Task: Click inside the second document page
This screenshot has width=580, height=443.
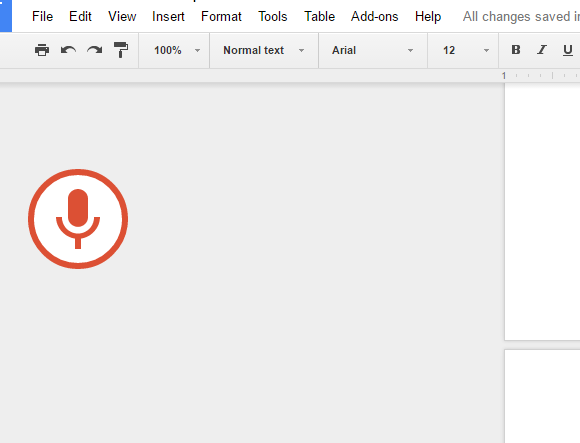Action: click(543, 396)
